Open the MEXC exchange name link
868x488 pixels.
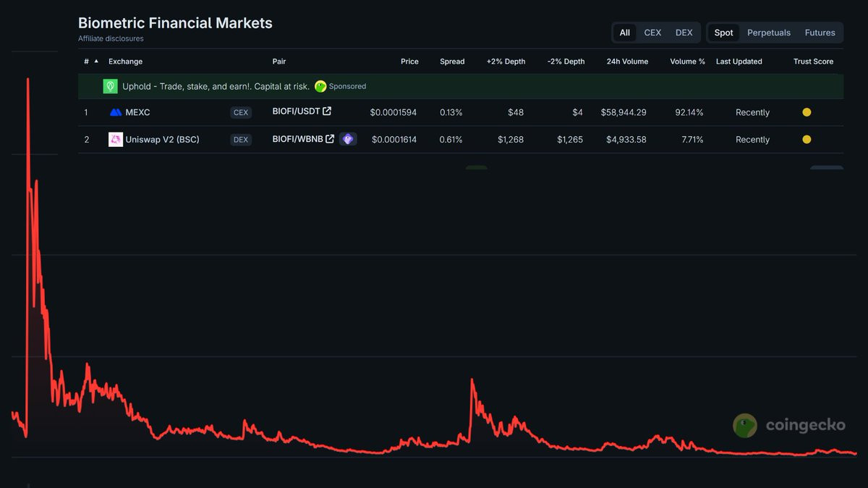(x=137, y=112)
